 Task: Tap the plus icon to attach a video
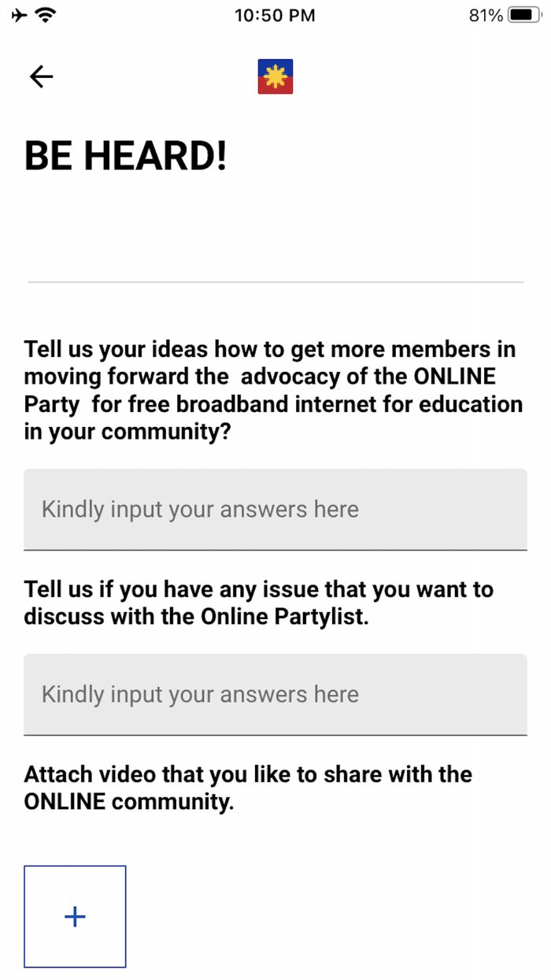coord(75,916)
